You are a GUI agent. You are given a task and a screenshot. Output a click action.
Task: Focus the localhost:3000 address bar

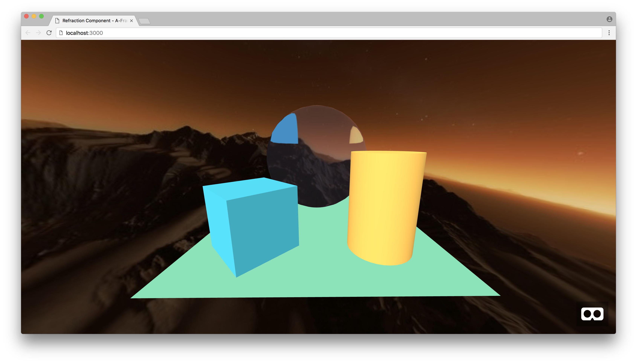(x=325, y=33)
